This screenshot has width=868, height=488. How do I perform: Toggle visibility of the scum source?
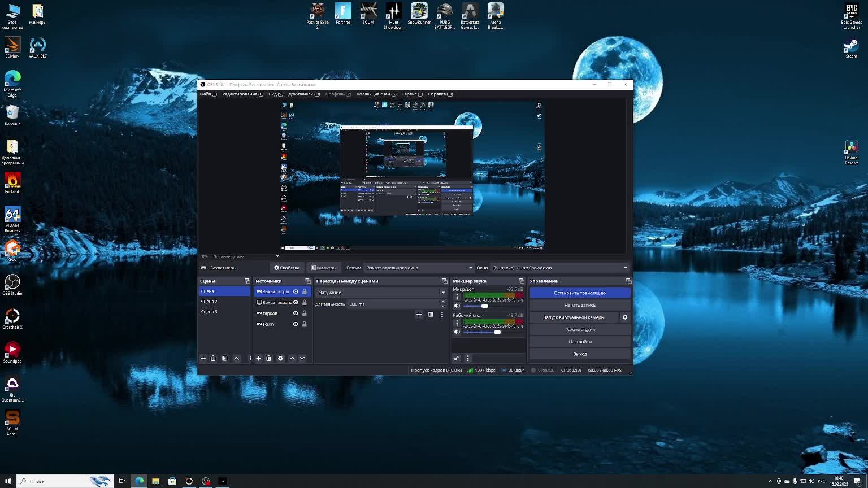pos(296,324)
